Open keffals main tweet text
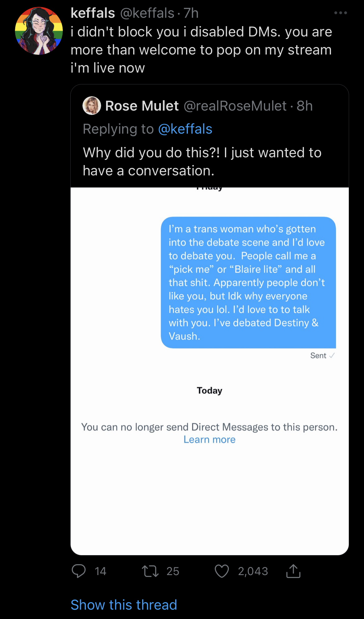This screenshot has height=619, width=364. [x=201, y=50]
